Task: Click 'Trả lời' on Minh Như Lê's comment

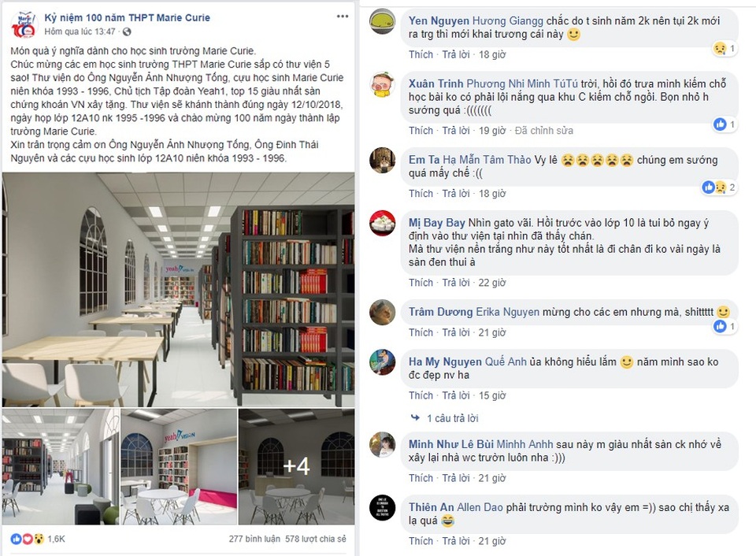Action: pyautogui.click(x=456, y=478)
